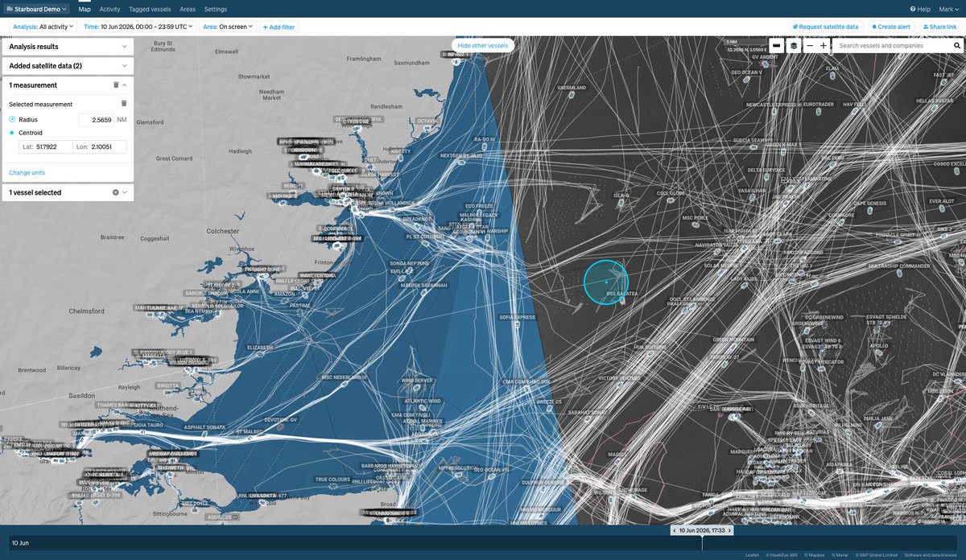The height and width of the screenshot is (560, 966).
Task: Select the TRUE COLOURS vessel label
Action: [x=332, y=480]
